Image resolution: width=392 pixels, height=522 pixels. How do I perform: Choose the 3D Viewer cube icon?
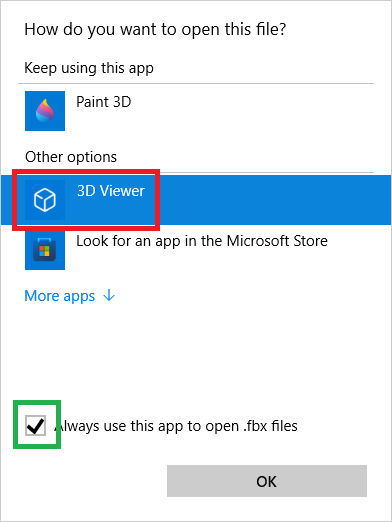45,200
